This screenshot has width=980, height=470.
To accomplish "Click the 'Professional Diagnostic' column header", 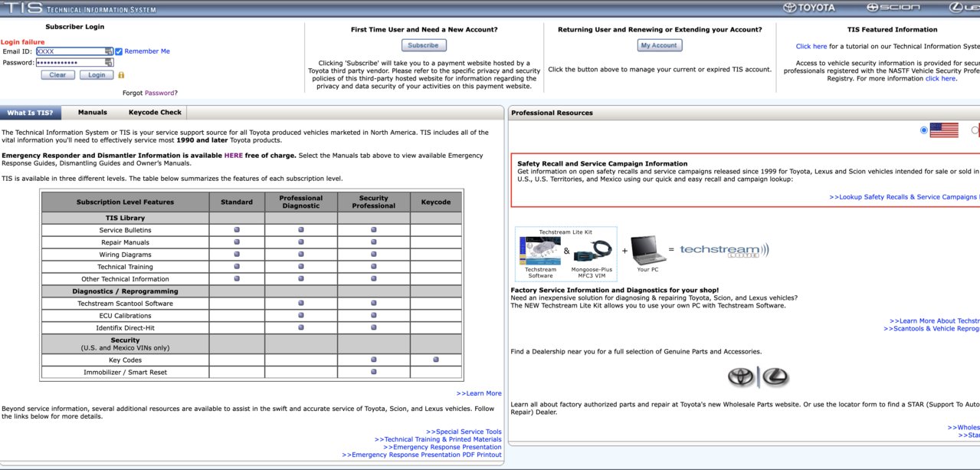I will 301,202.
